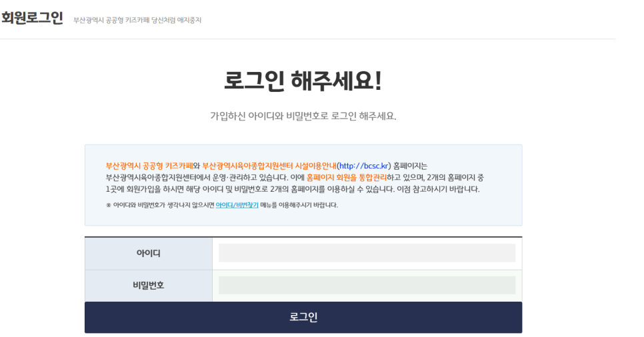The height and width of the screenshot is (337, 644).
Task: Open the 아이디/비번찾기 link
Action: click(237, 205)
